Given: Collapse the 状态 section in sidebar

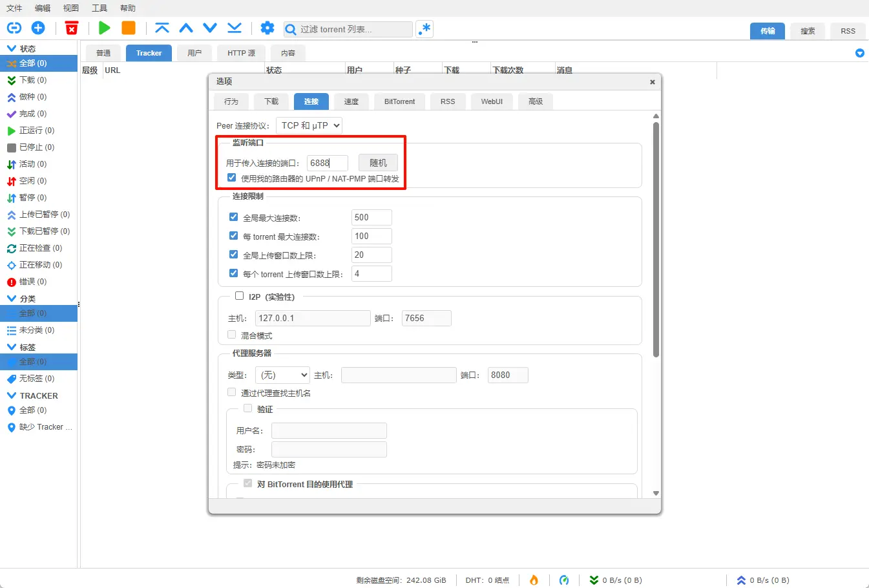Looking at the screenshot, I should tap(12, 48).
